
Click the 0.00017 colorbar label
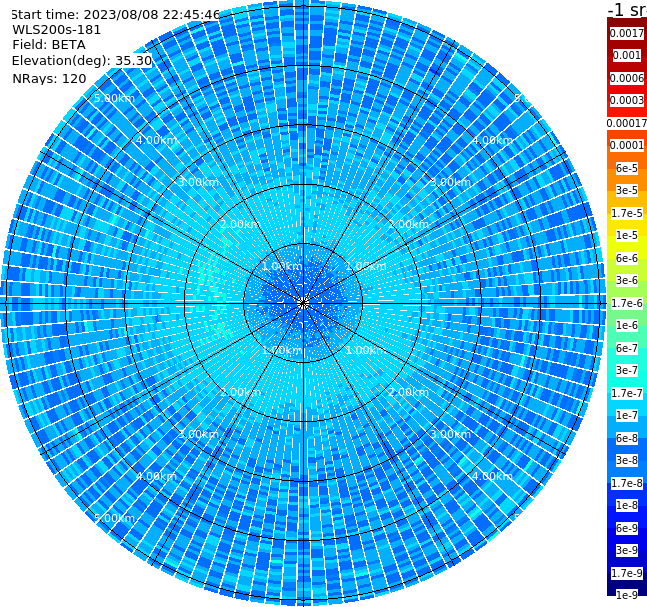coord(627,123)
